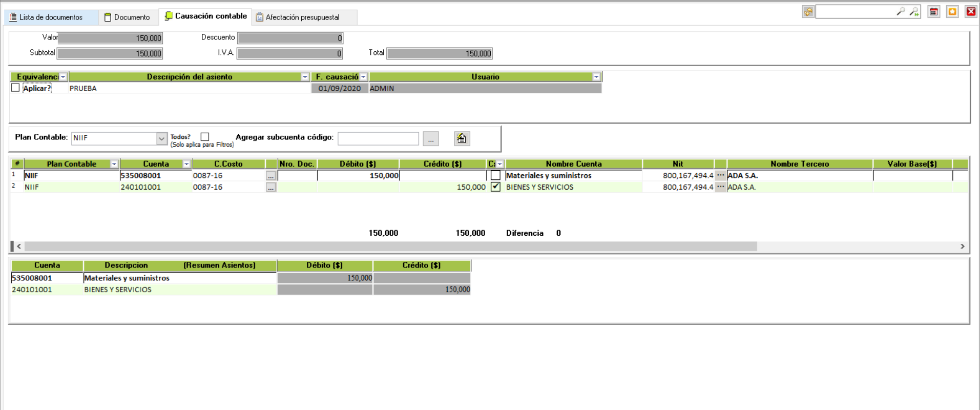Check the Todos? filter checkbox
This screenshot has height=410, width=980.
click(205, 137)
